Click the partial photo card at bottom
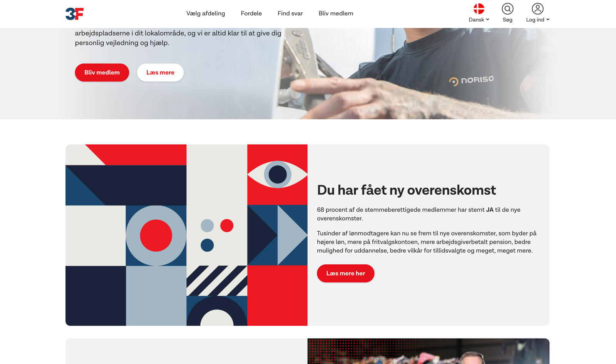This screenshot has height=364, width=616. (429, 351)
